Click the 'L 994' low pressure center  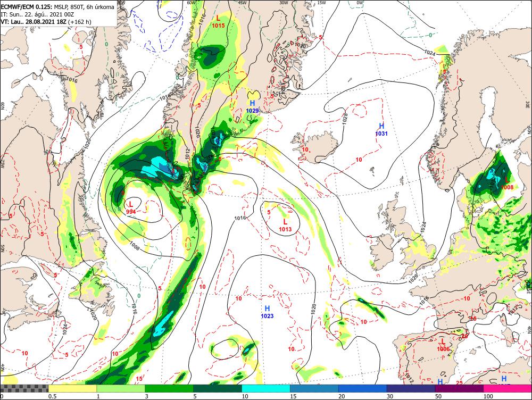[x=131, y=207]
